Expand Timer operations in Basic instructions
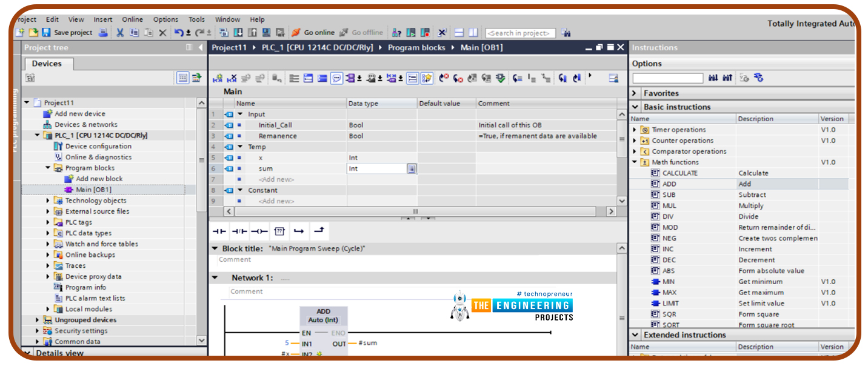Viewport: 868px width, 366px height. (635, 130)
